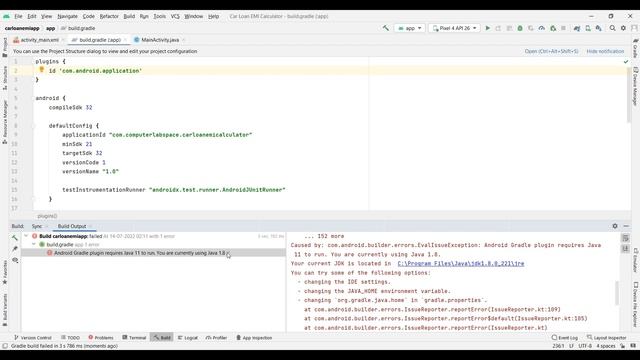Open the Tools menu
Viewport: 640px width, 360px height.
tap(160, 16)
